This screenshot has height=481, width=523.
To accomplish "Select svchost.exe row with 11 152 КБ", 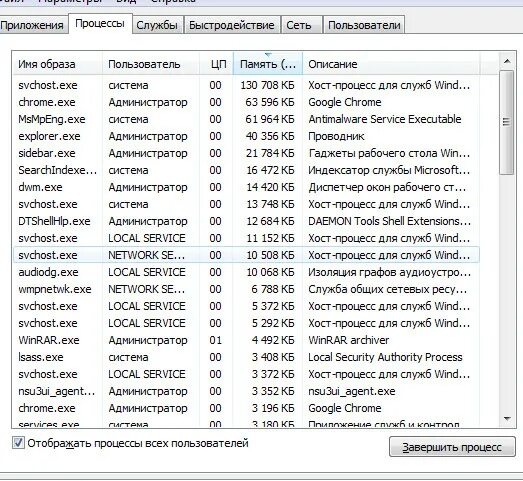I will (x=246, y=238).
